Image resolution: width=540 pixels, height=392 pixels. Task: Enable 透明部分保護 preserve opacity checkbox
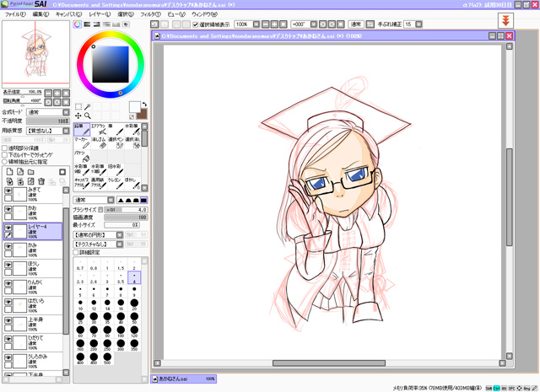(x=5, y=148)
